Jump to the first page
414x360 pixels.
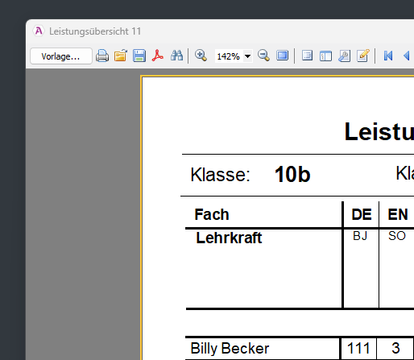(x=388, y=56)
